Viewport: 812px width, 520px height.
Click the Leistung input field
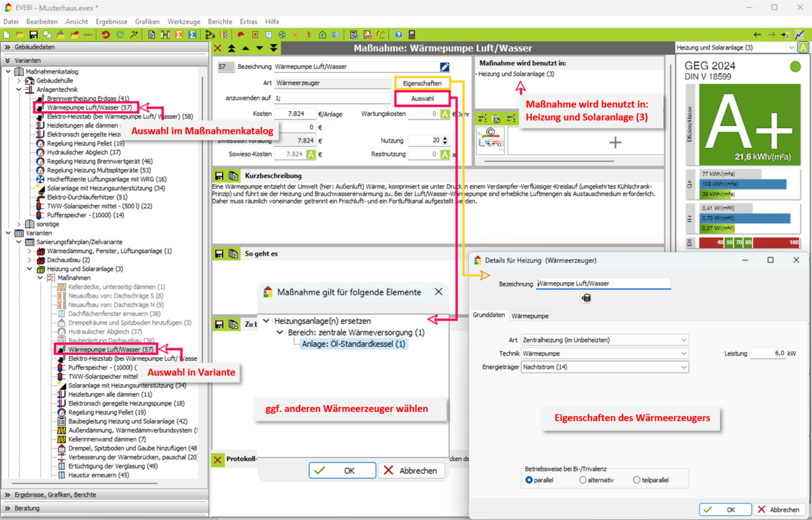click(767, 354)
